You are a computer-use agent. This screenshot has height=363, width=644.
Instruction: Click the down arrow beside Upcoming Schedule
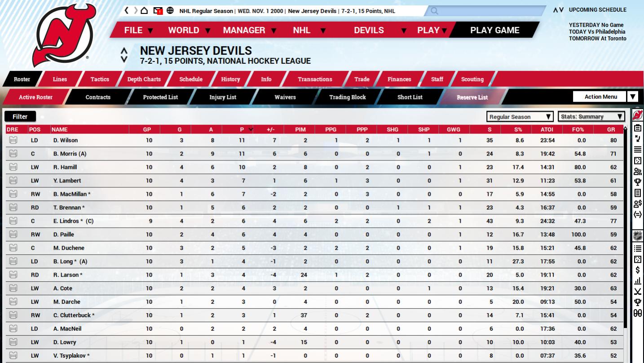(561, 10)
